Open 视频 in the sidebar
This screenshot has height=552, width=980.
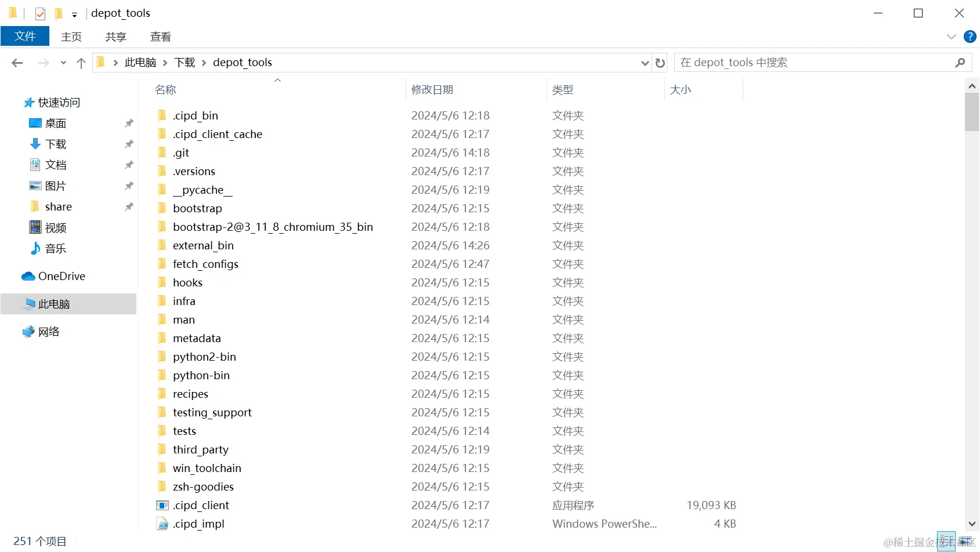(x=56, y=228)
